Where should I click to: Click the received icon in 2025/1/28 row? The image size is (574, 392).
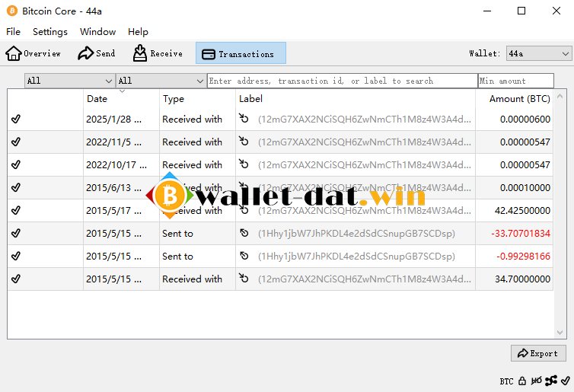(244, 118)
